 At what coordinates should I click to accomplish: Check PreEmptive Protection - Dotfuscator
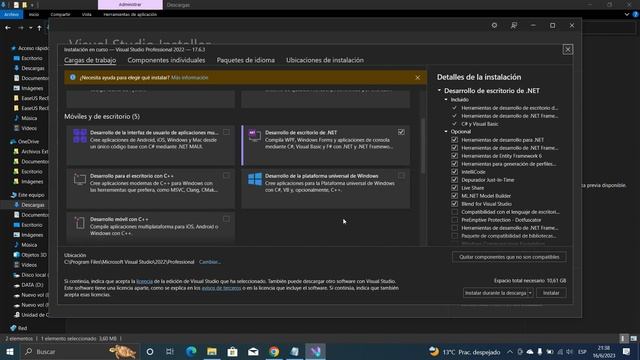tap(454, 220)
